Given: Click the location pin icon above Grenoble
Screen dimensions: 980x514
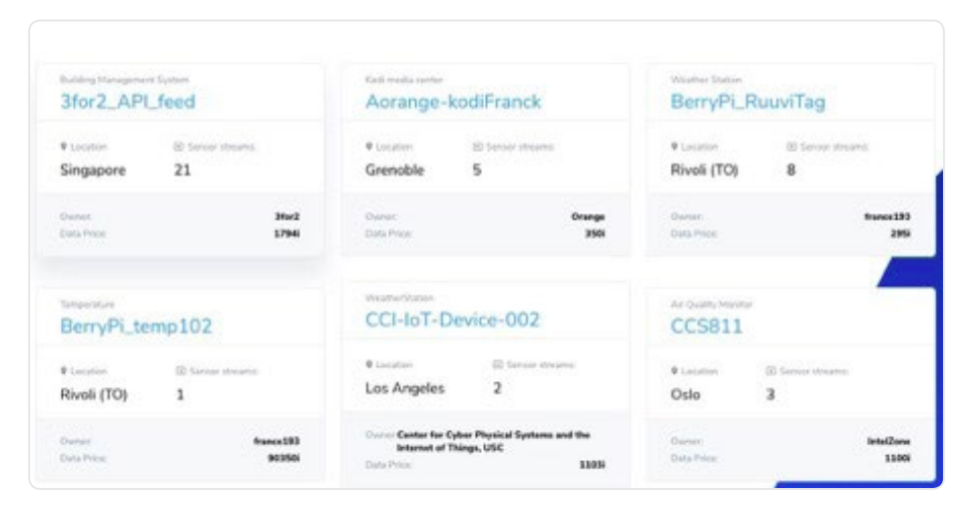Looking at the screenshot, I should [369, 147].
